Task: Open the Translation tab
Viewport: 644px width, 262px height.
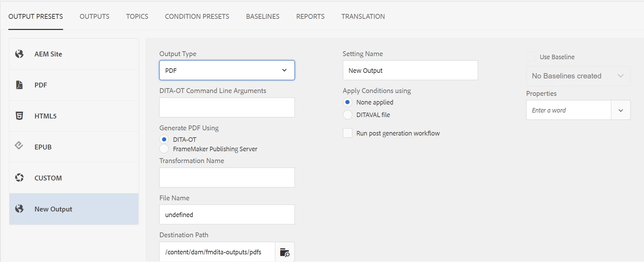Action: point(363,16)
